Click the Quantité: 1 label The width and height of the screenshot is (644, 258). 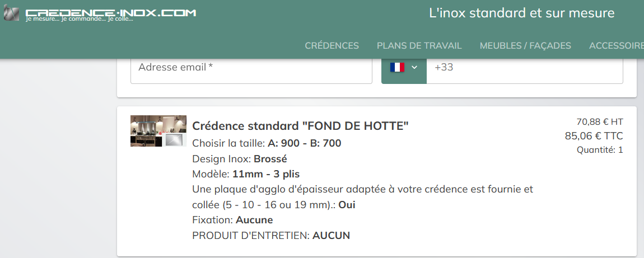[x=600, y=149]
